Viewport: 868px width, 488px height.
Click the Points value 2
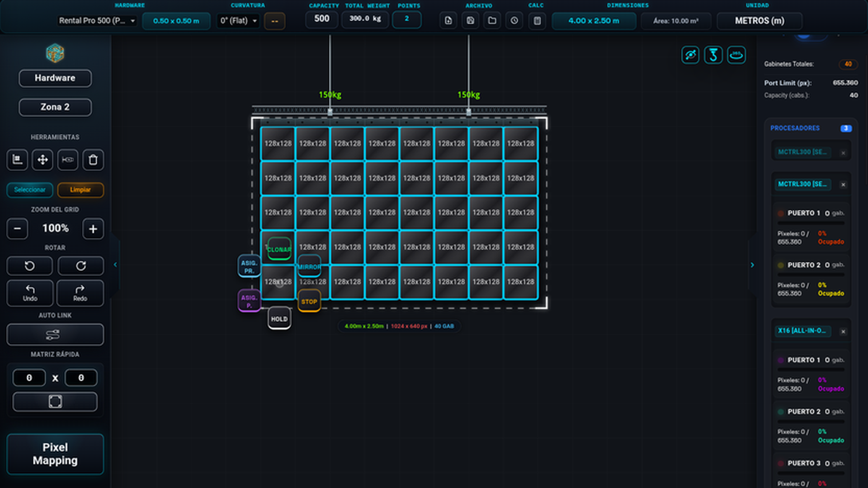point(407,19)
